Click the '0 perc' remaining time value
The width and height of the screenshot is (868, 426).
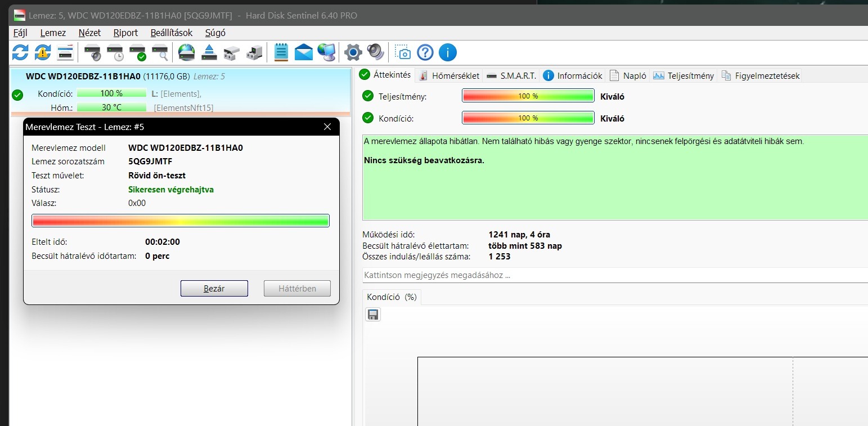click(157, 256)
